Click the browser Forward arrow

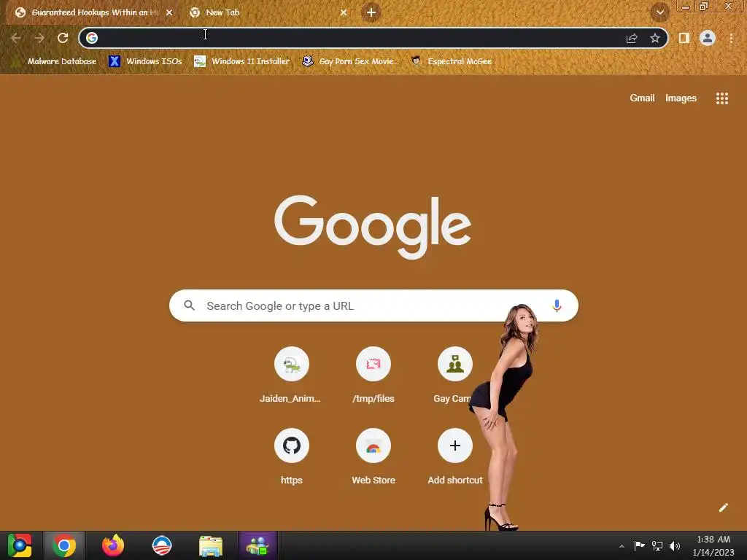click(x=39, y=38)
